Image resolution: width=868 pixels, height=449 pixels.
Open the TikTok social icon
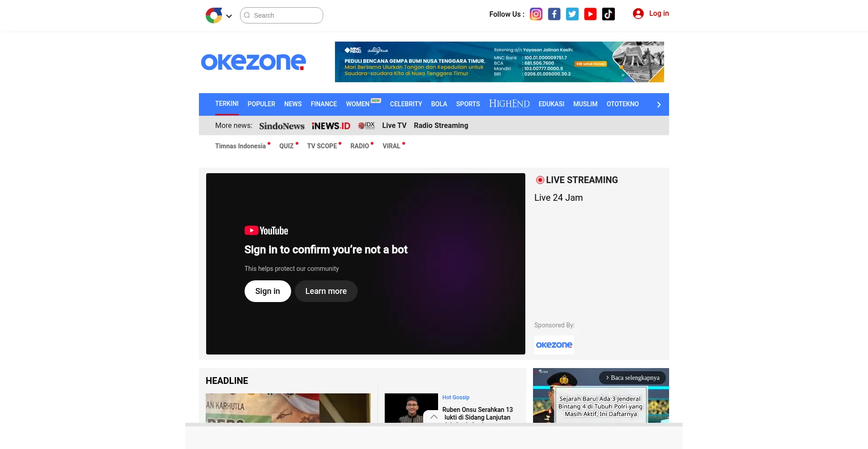[x=609, y=14]
